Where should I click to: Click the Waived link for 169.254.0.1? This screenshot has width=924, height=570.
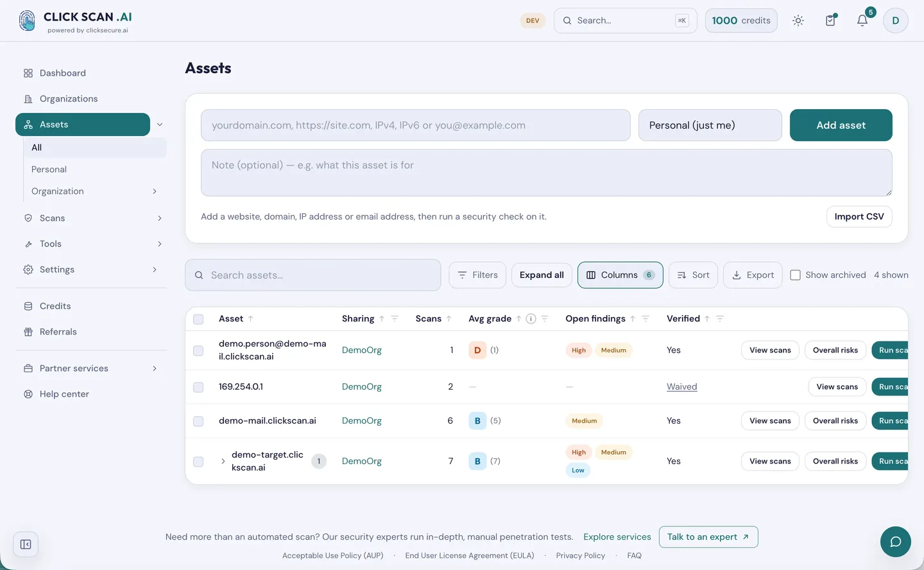click(681, 387)
